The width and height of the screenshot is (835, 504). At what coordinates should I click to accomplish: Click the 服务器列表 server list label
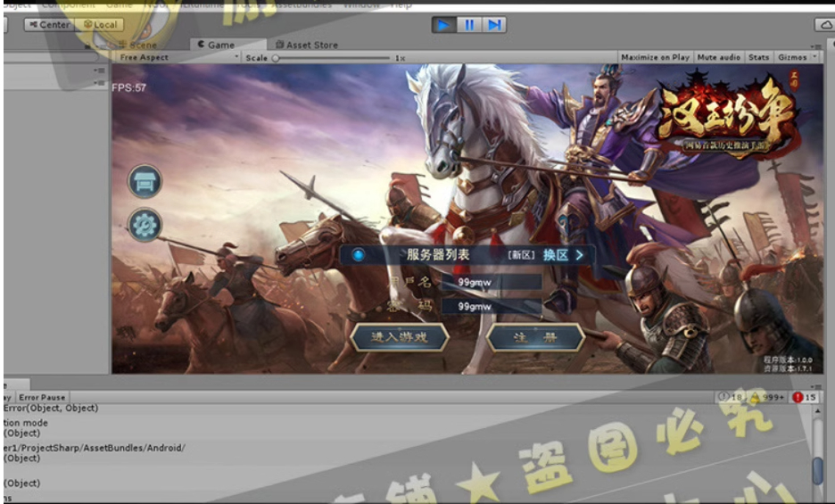pyautogui.click(x=438, y=254)
